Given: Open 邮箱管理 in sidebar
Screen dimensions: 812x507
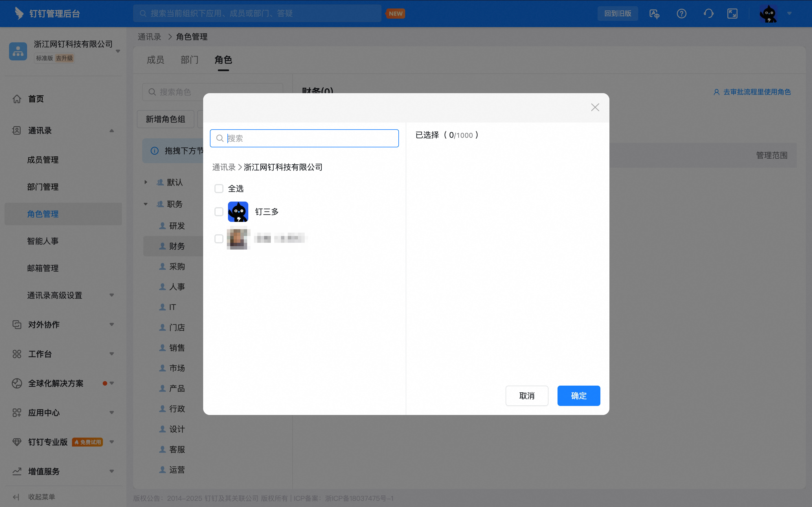Looking at the screenshot, I should [x=43, y=268].
